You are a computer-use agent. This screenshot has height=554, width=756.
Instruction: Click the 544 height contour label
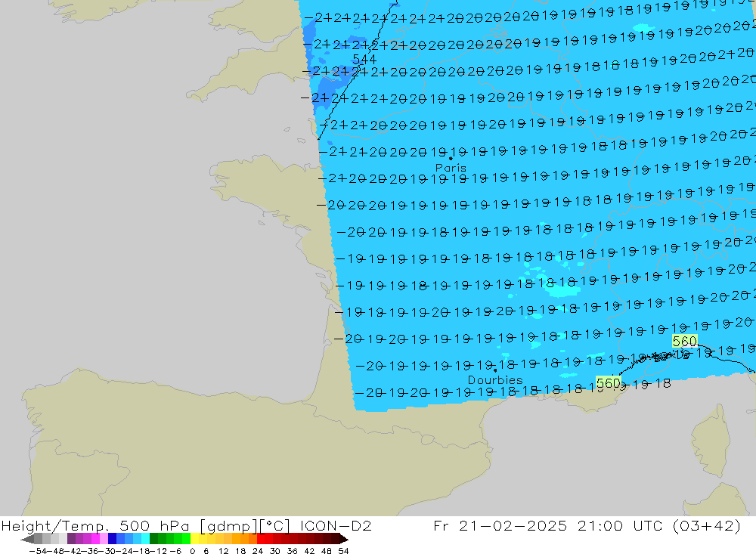pos(364,59)
